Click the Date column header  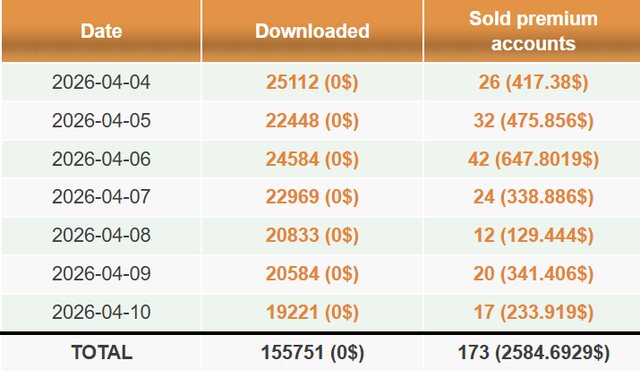click(x=101, y=31)
